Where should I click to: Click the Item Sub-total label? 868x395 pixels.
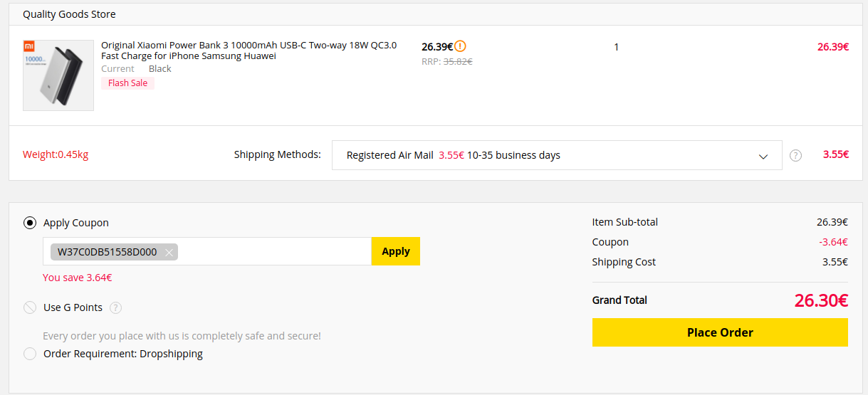click(625, 222)
